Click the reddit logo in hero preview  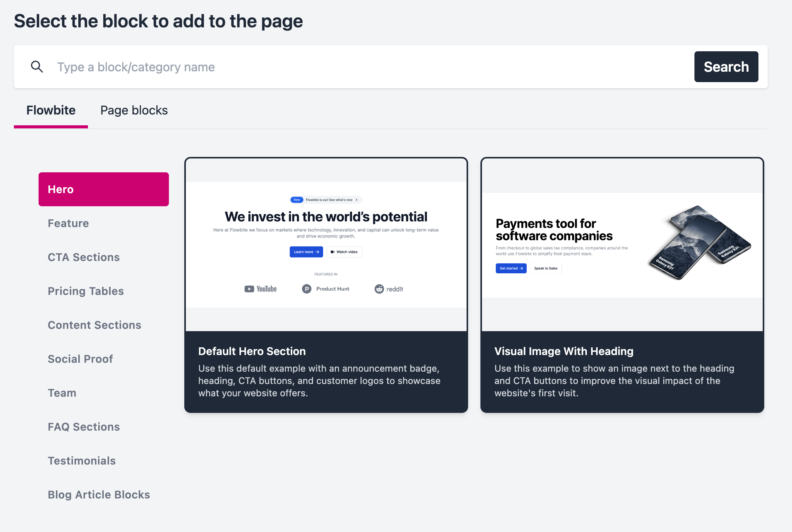click(x=389, y=289)
